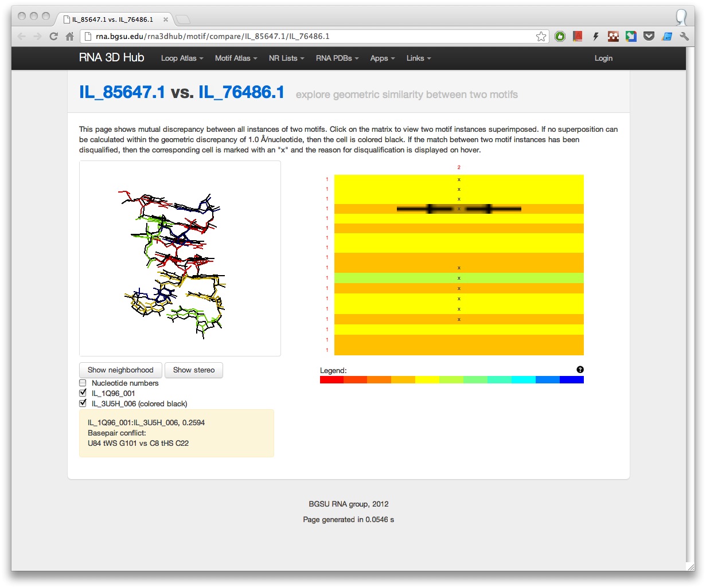Image resolution: width=706 pixels, height=588 pixels.
Task: Enable the Nucleotide numbers checkbox
Action: 83,383
